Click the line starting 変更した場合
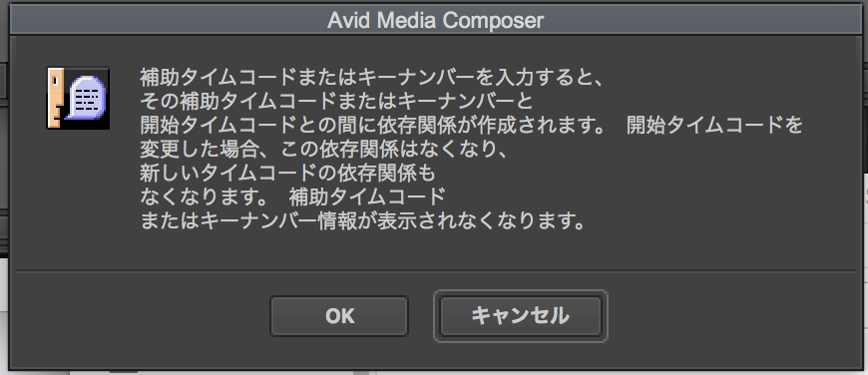The image size is (868, 375). [322, 150]
